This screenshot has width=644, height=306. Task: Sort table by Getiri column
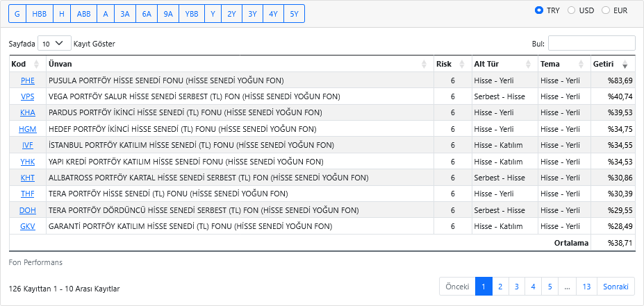point(613,64)
